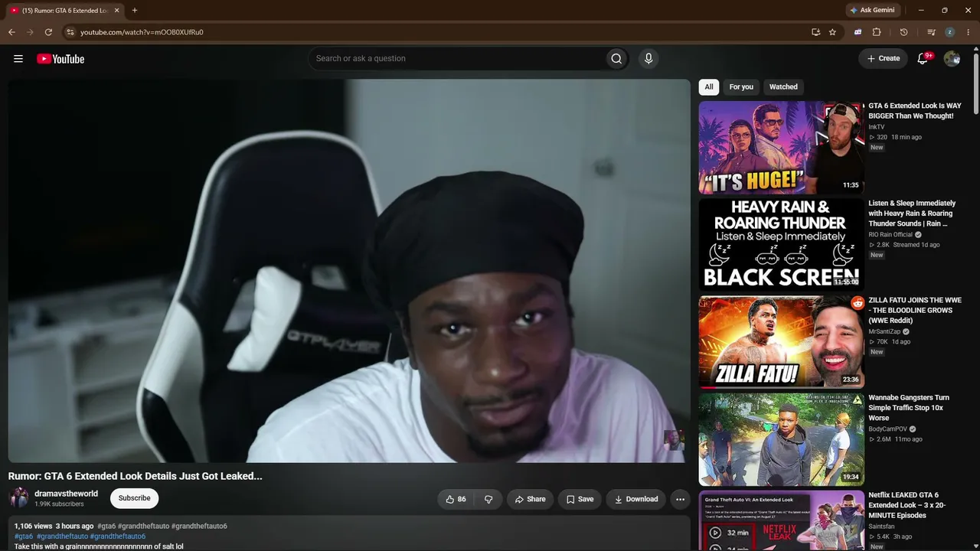
Task: Click the browser address bar URL
Action: (x=142, y=32)
